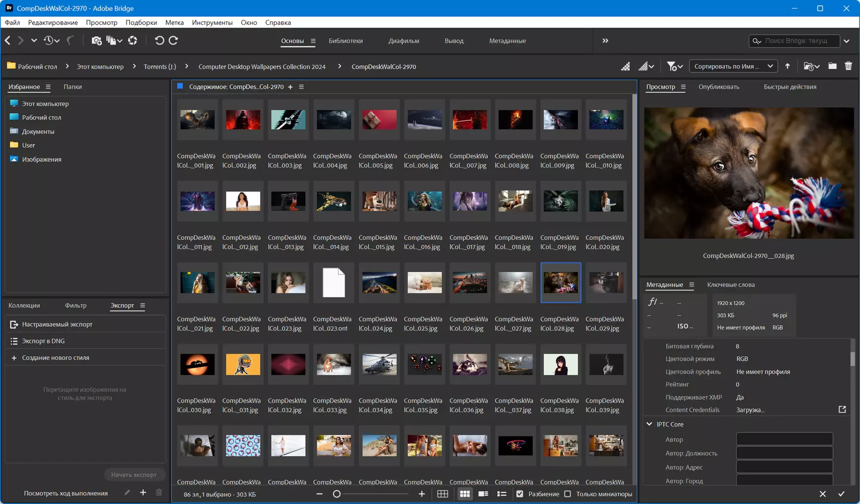Expand more workspaces double-chevron
Viewport: 860px width, 504px height.
pyautogui.click(x=605, y=41)
